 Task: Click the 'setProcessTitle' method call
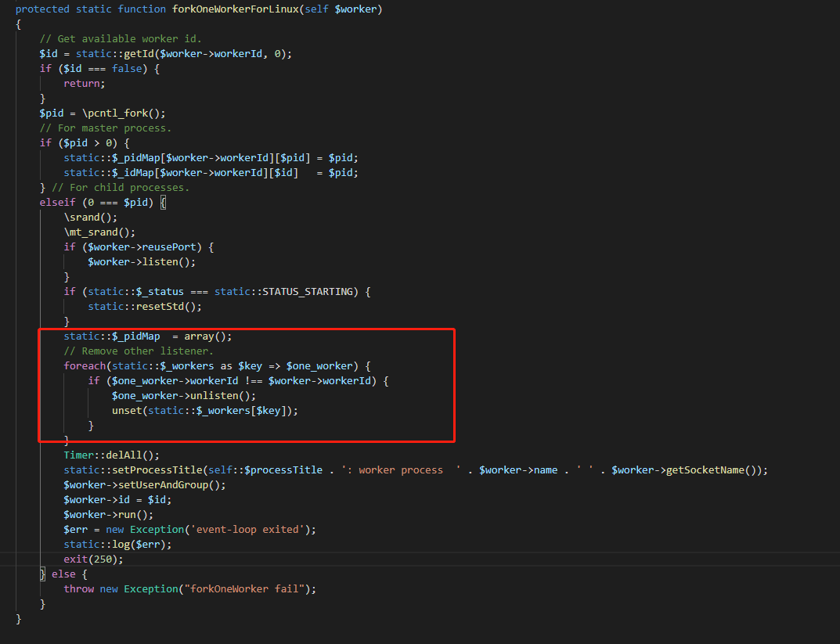tap(157, 470)
